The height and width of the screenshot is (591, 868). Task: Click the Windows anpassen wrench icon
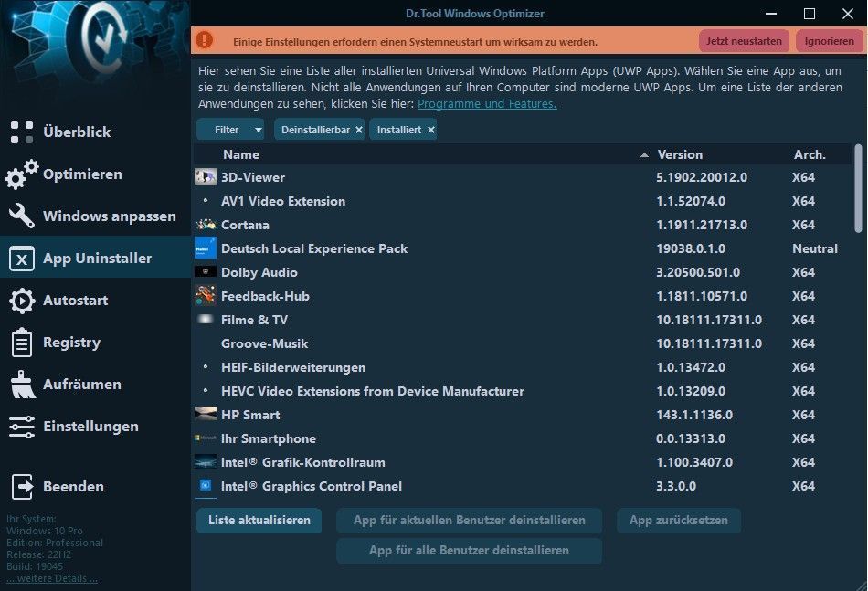[x=22, y=216]
